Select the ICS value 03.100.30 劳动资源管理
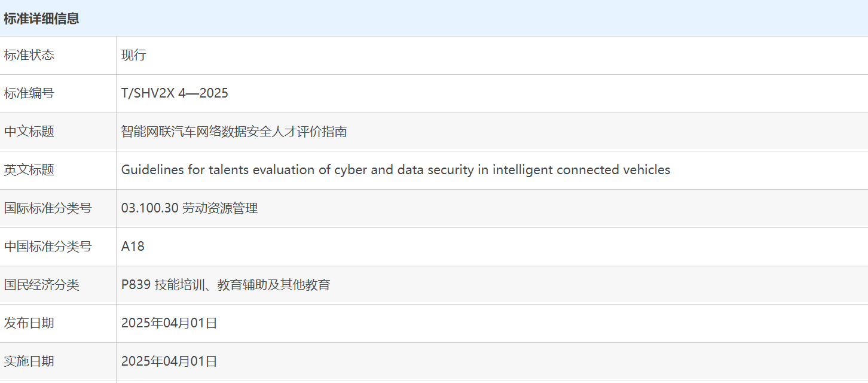The width and height of the screenshot is (868, 383). (x=189, y=208)
